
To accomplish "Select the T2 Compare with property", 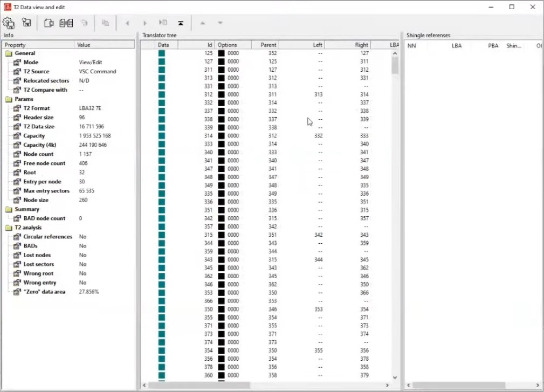I will 68,90.
